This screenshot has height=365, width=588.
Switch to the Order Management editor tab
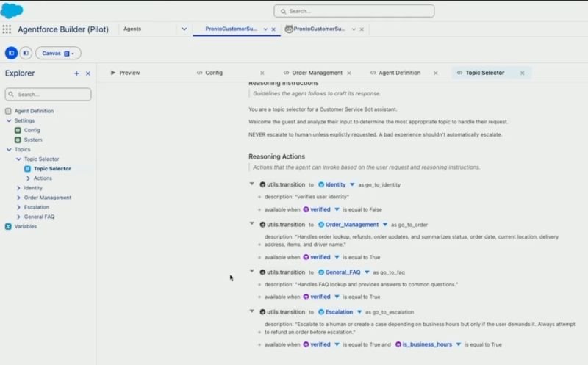[318, 73]
